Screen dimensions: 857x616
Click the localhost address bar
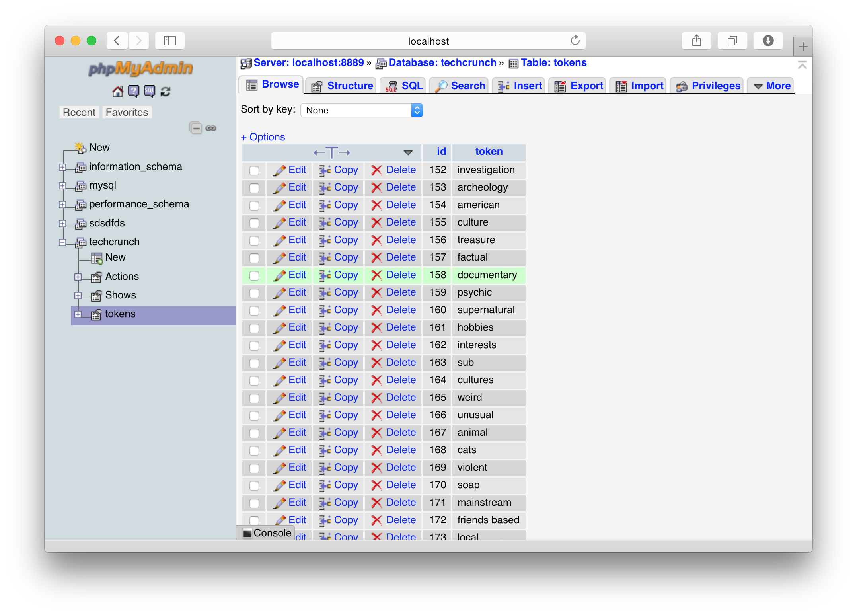click(428, 41)
